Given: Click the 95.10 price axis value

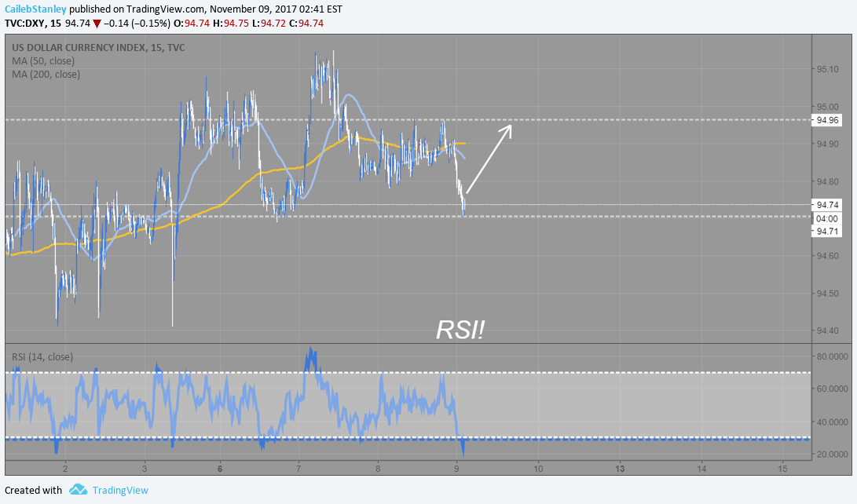Looking at the screenshot, I should [827, 69].
